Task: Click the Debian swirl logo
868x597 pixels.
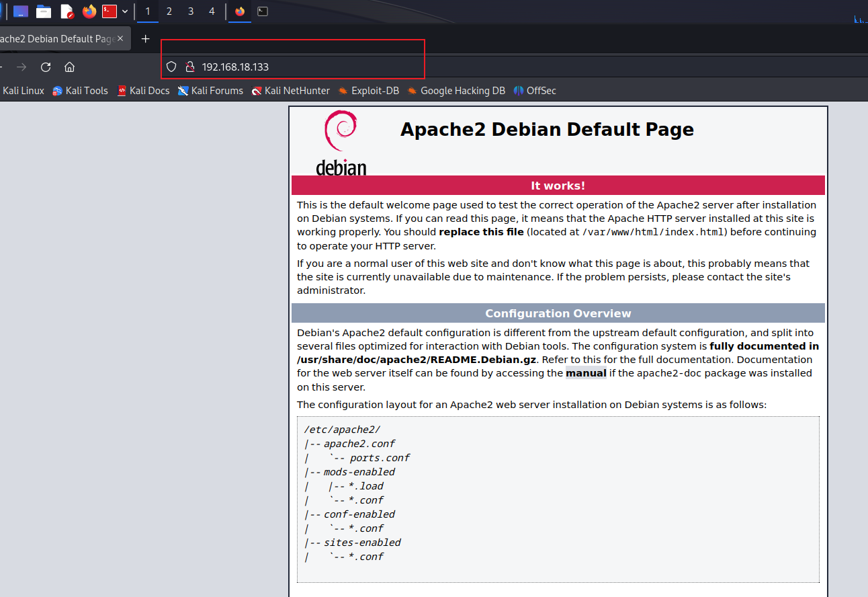Action: (341, 143)
